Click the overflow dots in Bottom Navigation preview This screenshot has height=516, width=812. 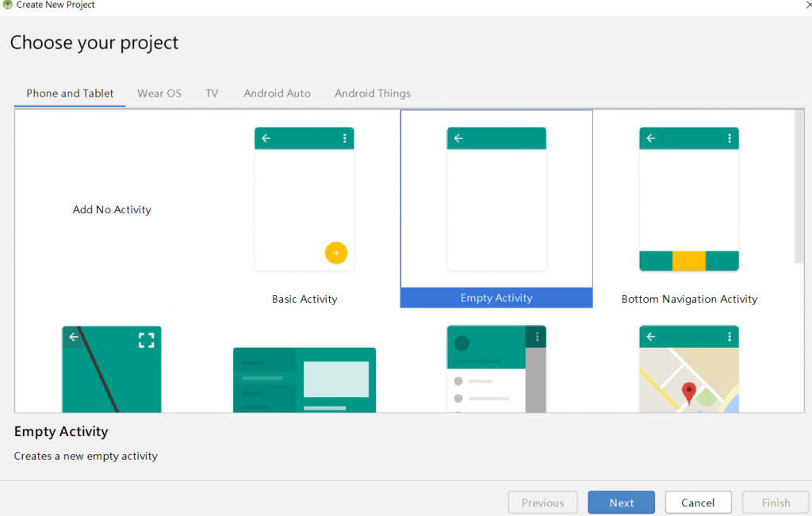[730, 138]
